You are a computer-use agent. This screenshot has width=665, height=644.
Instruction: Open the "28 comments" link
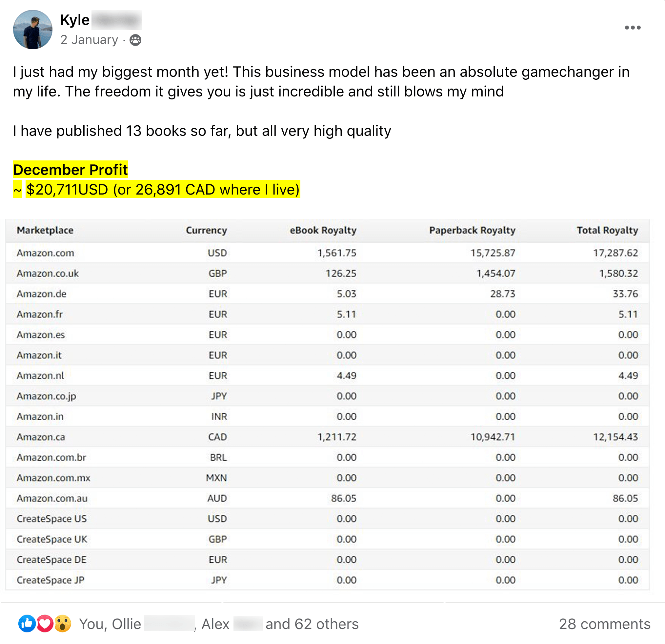(604, 624)
